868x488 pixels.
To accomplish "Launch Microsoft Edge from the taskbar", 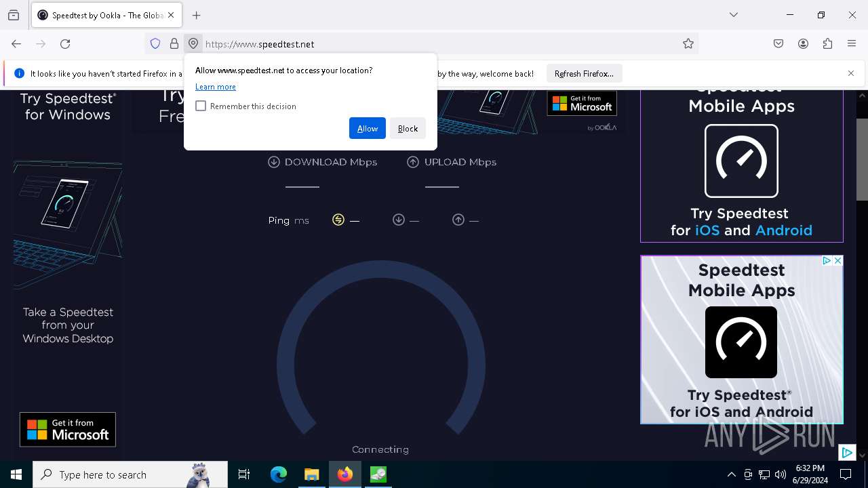I will (279, 474).
